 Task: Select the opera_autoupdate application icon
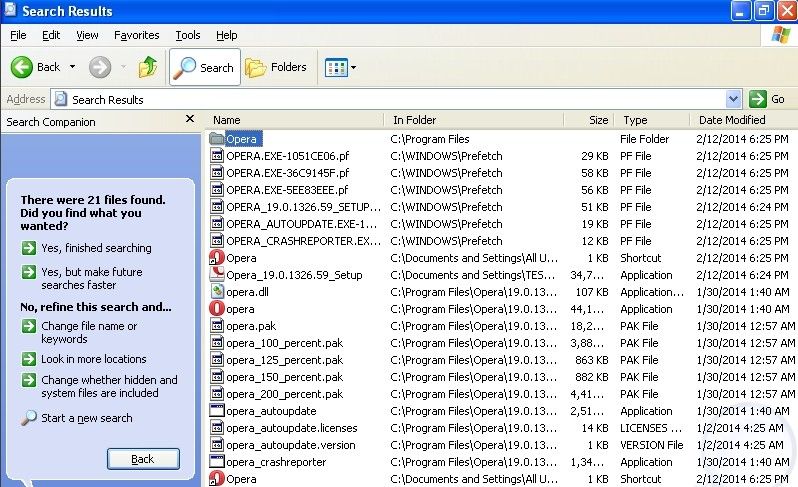[217, 411]
